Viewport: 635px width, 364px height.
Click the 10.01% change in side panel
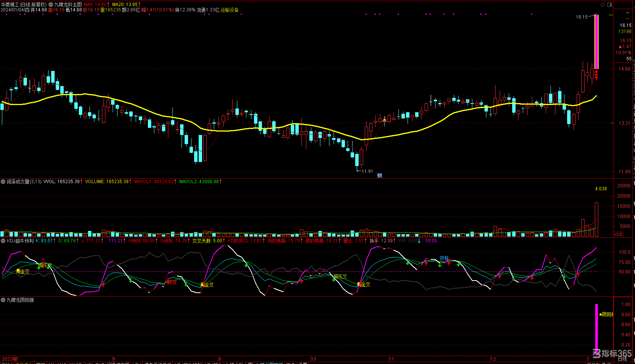(623, 53)
